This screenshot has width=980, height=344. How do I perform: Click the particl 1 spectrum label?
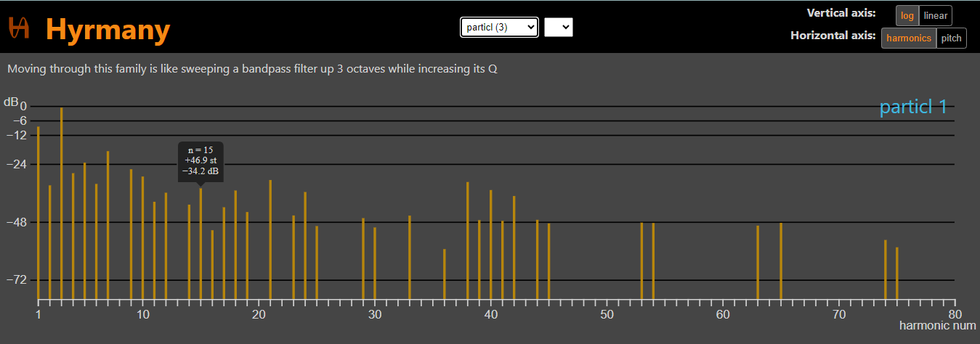[913, 107]
